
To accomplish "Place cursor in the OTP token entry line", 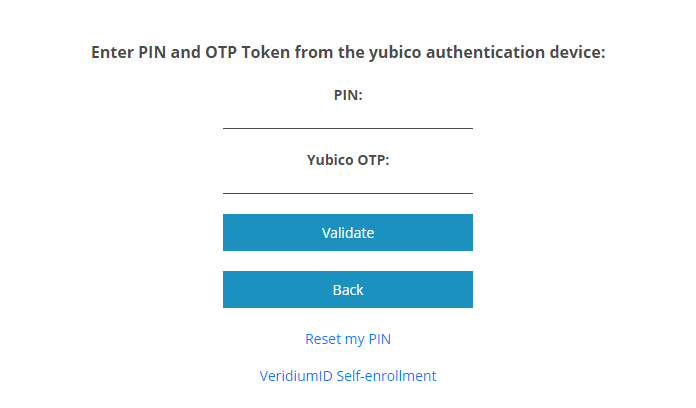I will [x=347, y=182].
